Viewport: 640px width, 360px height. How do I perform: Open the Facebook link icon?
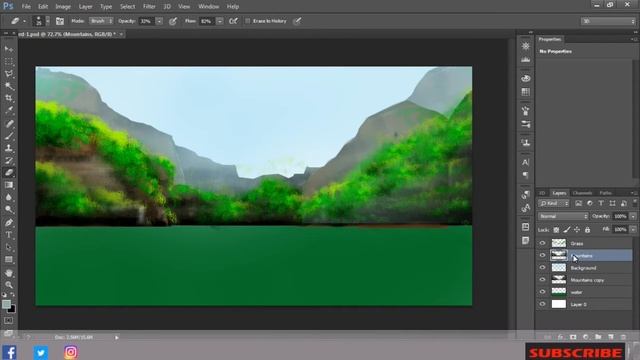pos(9,352)
